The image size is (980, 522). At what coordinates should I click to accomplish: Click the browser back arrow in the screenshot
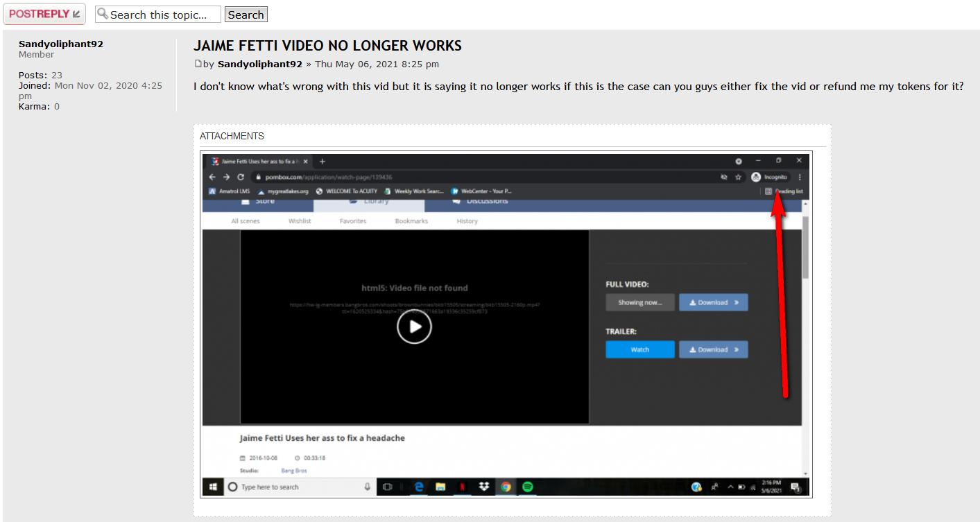pos(213,177)
